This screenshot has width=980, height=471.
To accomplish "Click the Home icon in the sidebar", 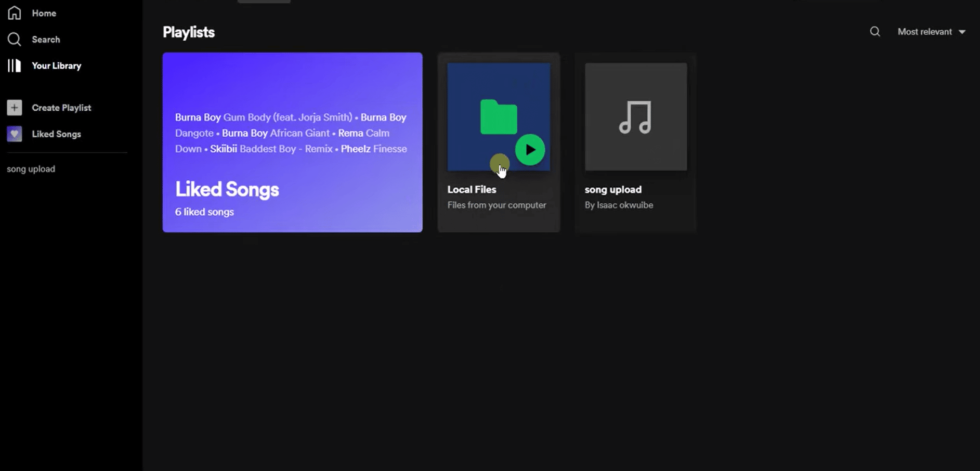I will [x=14, y=13].
